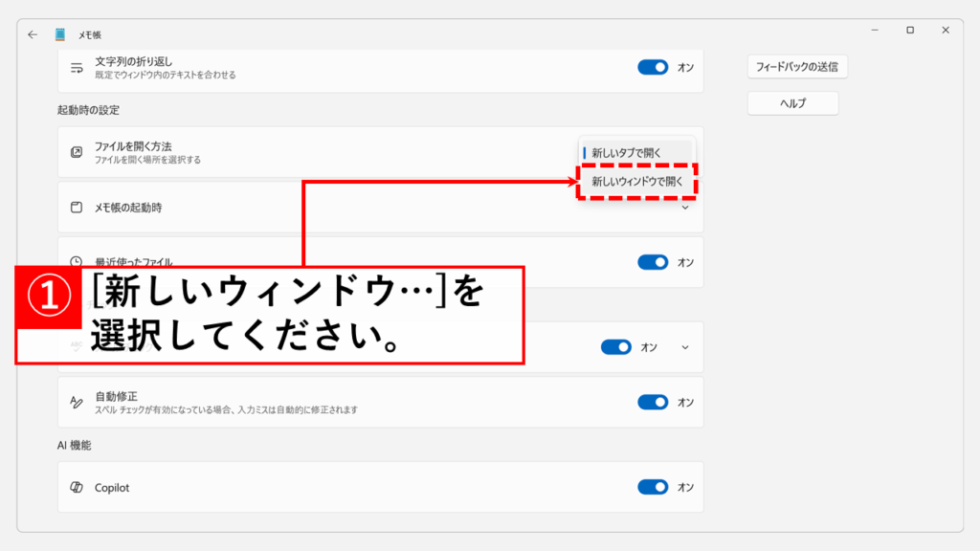Click the 文字列の折り返し word wrap icon
This screenshot has height=551, width=980.
[77, 68]
